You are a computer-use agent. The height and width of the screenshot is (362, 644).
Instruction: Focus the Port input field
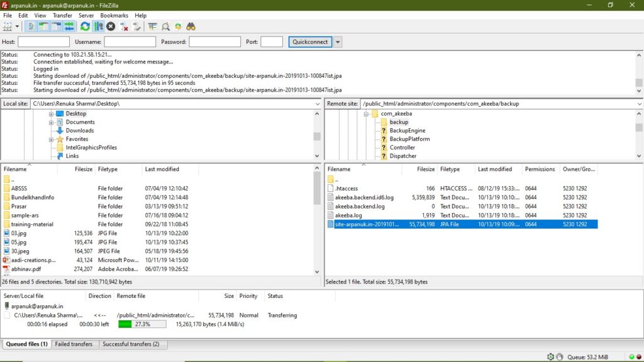pos(272,42)
